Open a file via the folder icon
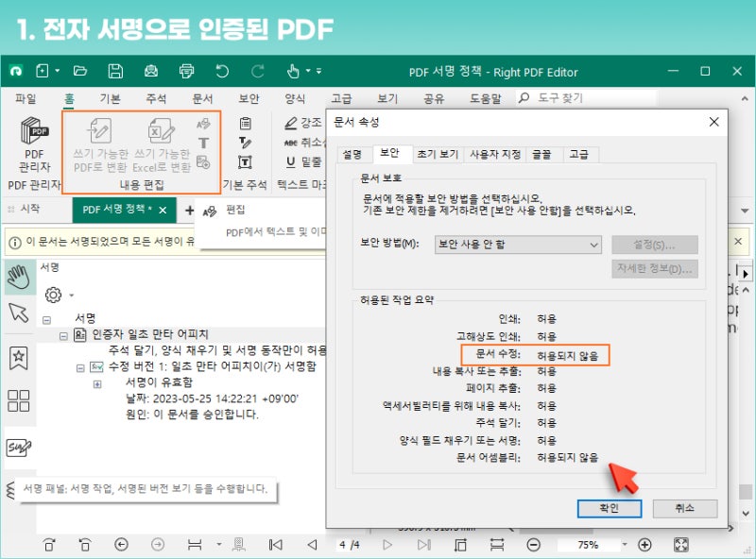Screen dimensions: 756x559 81,72
